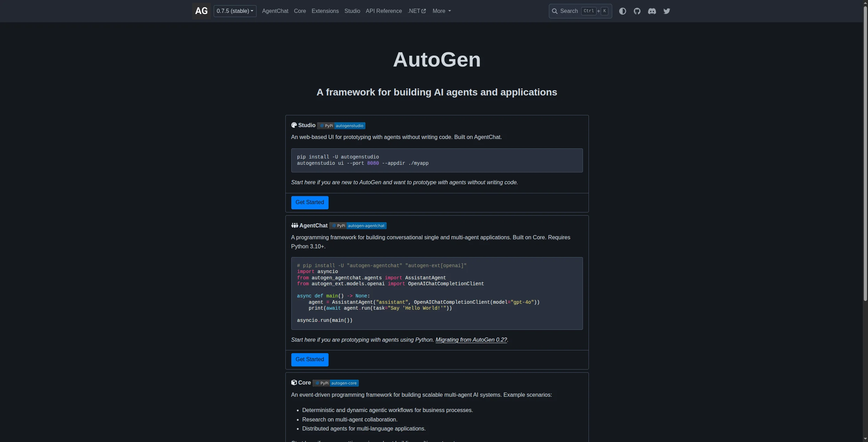Open the Migrating from AutoGen 0.2 link
Image resolution: width=868 pixels, height=442 pixels.
(471, 340)
